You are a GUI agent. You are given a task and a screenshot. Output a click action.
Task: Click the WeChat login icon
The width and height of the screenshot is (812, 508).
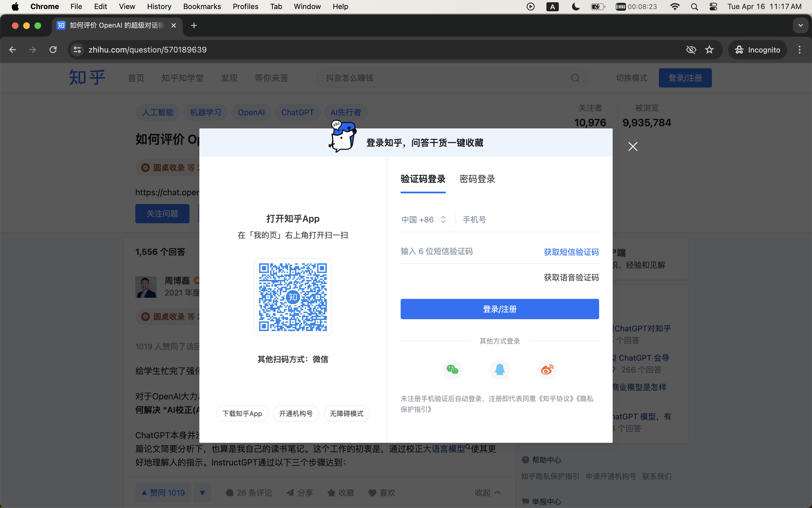[452, 369]
